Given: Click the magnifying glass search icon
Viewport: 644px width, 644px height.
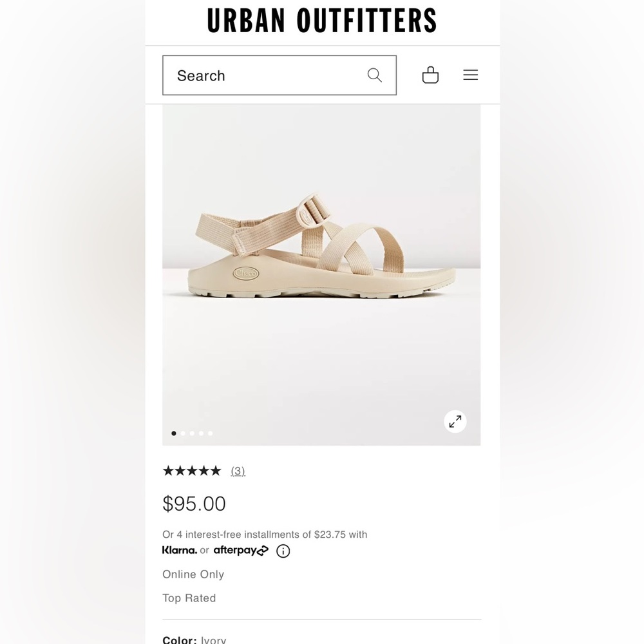Looking at the screenshot, I should coord(374,75).
